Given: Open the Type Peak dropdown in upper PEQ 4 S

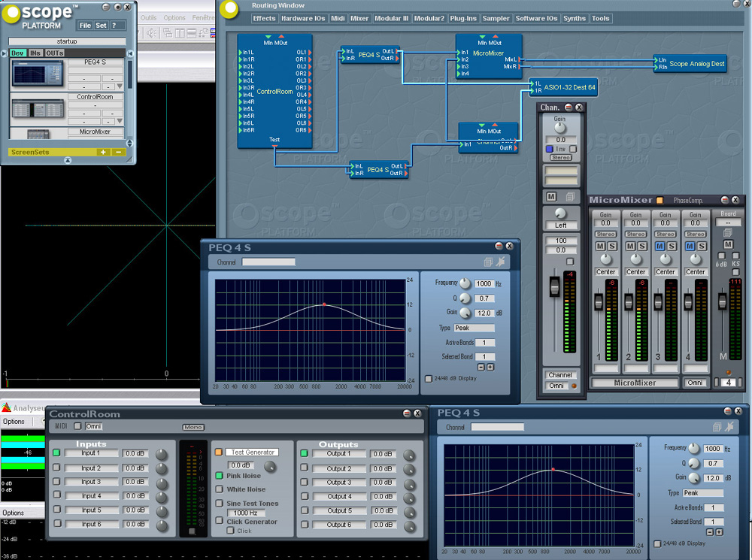Looking at the screenshot, I should click(474, 328).
